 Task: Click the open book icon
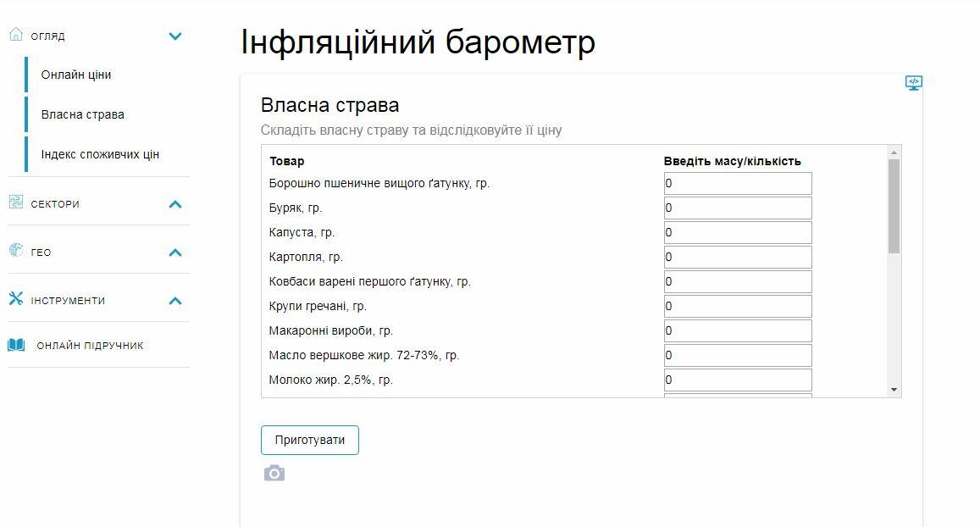click(x=16, y=345)
